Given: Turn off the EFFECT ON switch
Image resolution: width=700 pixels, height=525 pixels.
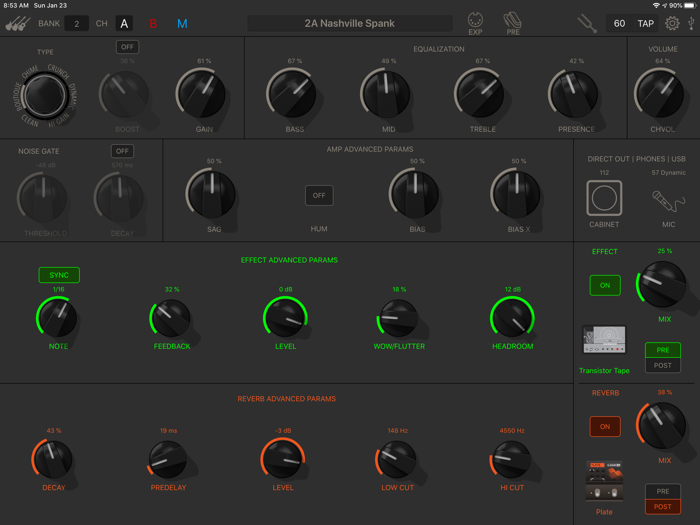Looking at the screenshot, I should pyautogui.click(x=605, y=285).
